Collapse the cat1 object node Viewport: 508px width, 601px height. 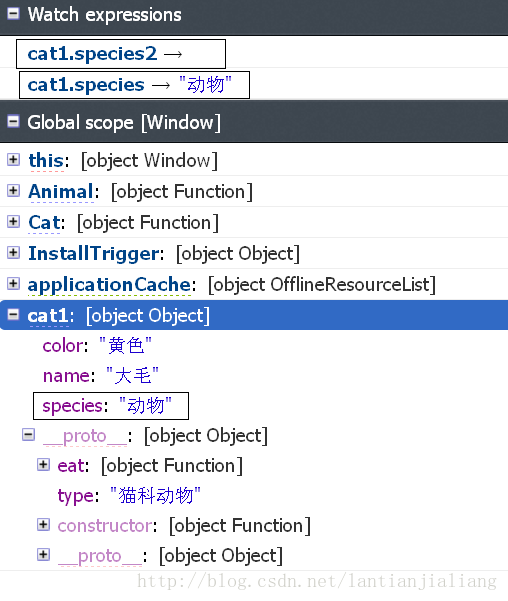(13, 315)
